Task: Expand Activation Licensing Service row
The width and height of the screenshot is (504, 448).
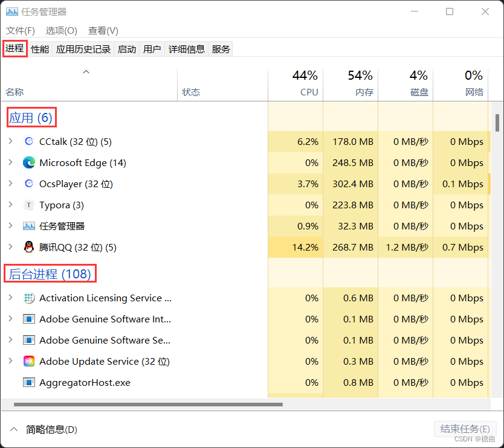Action: (x=11, y=298)
